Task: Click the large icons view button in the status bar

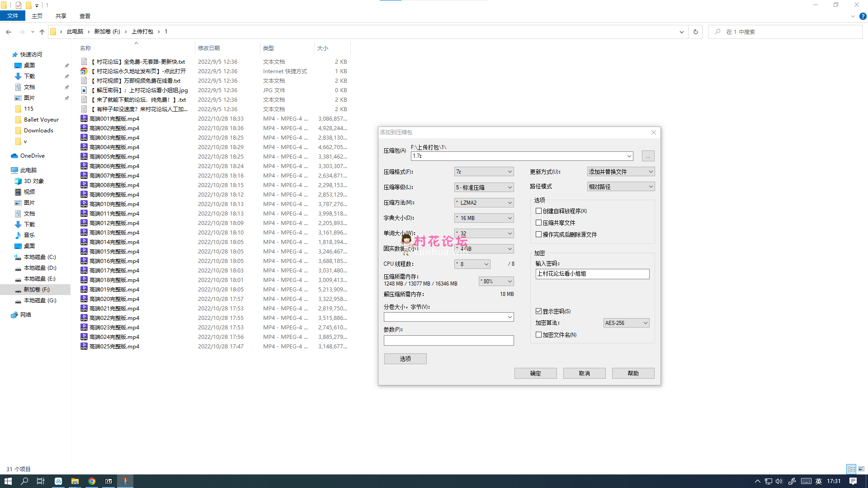Action: pos(861,469)
